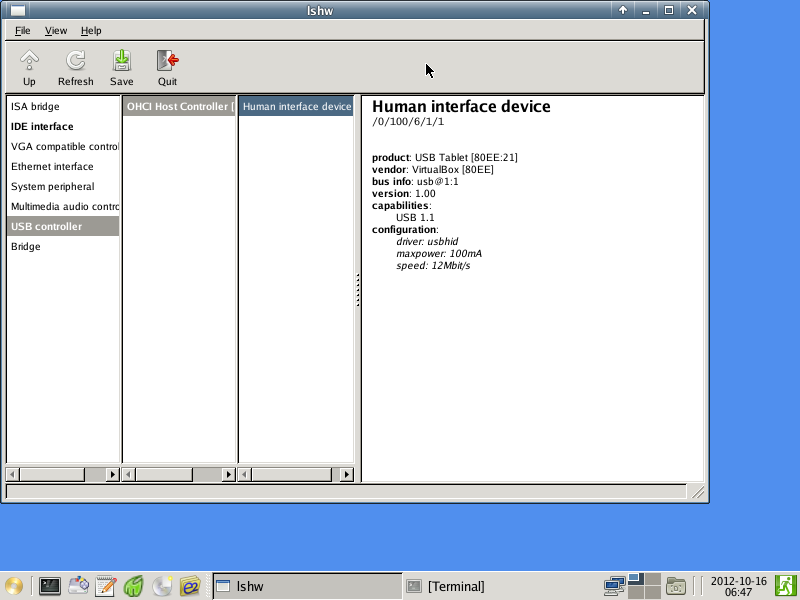This screenshot has height=600, width=800.
Task: Click the pane splitter handle dots
Action: [358, 290]
